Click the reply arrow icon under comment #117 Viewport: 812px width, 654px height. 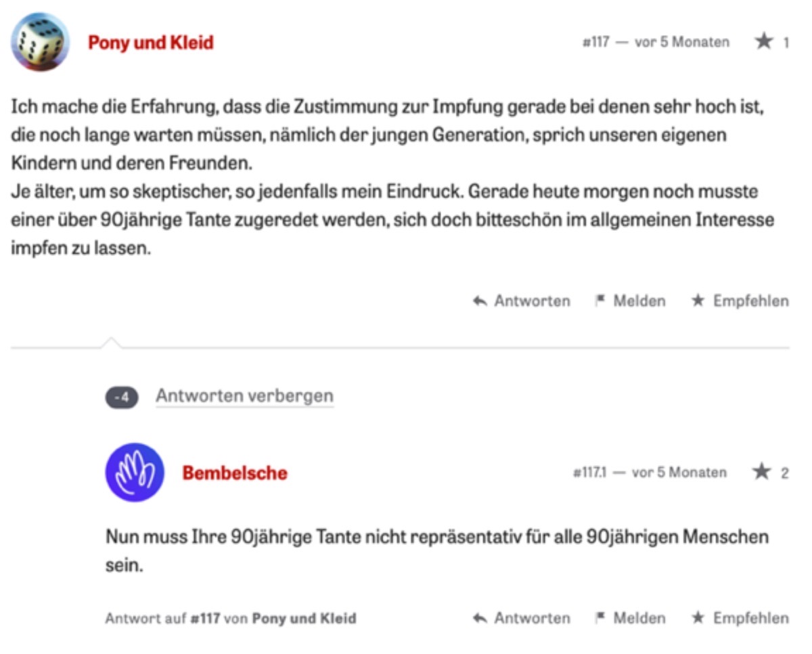pyautogui.click(x=480, y=301)
